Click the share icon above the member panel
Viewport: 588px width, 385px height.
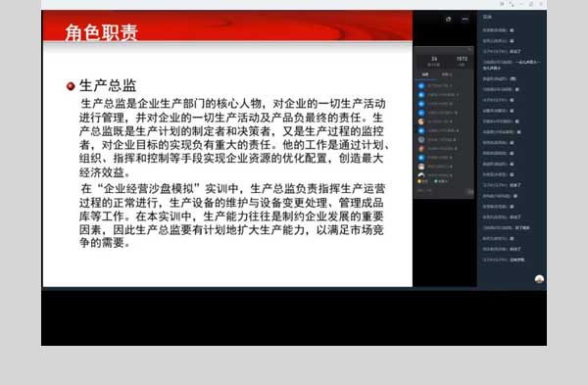click(448, 20)
